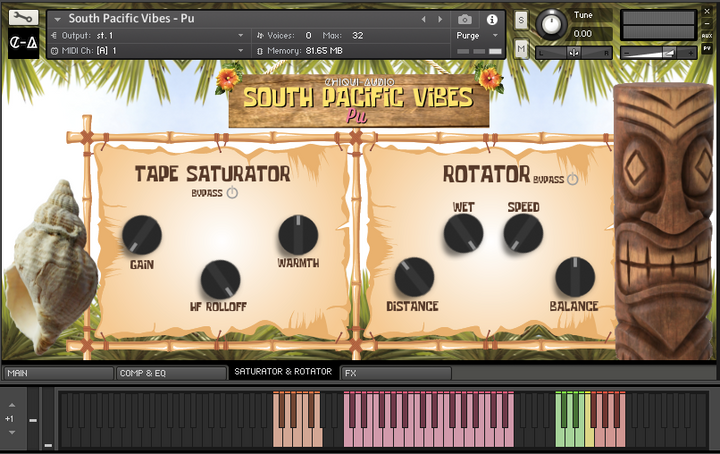Click the L-R pan slider
720x454 pixels.
click(574, 53)
